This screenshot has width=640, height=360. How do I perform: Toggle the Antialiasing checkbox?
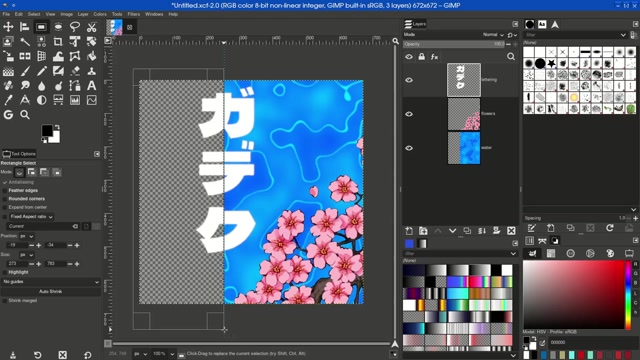(5, 182)
